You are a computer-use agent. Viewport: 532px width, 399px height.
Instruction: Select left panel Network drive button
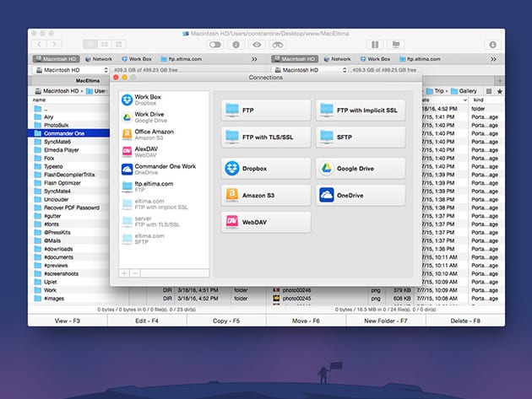[x=99, y=59]
